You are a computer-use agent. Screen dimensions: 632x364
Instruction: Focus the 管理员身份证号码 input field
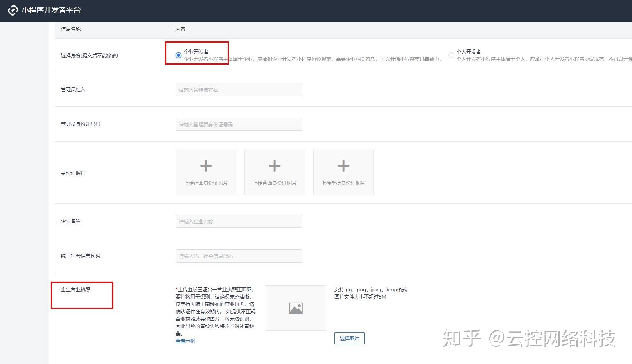239,124
